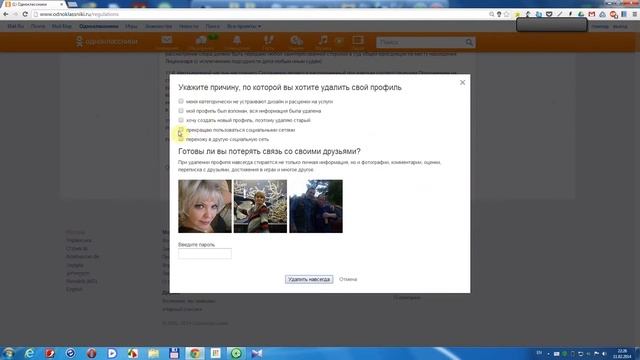Click the 'Удалить навсегда' button

click(x=309, y=279)
